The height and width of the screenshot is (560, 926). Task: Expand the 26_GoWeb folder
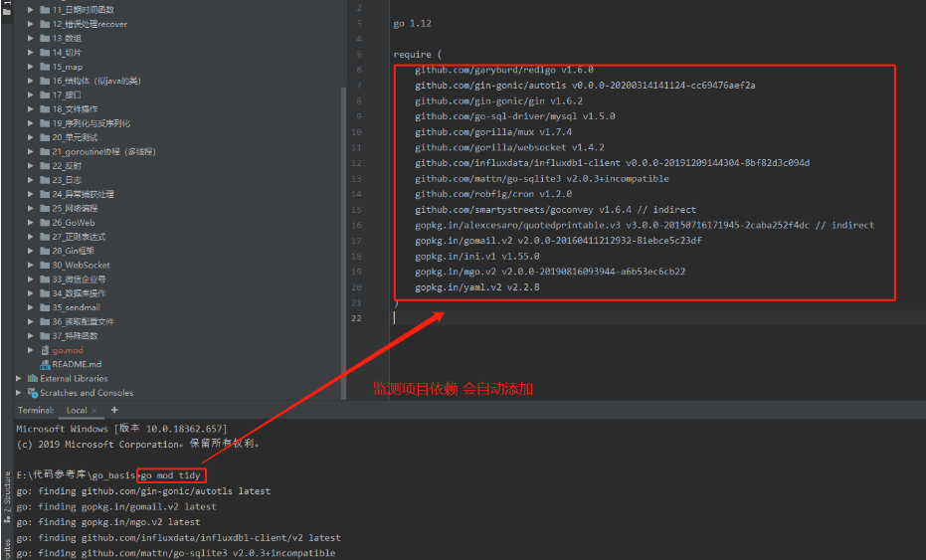(x=30, y=222)
